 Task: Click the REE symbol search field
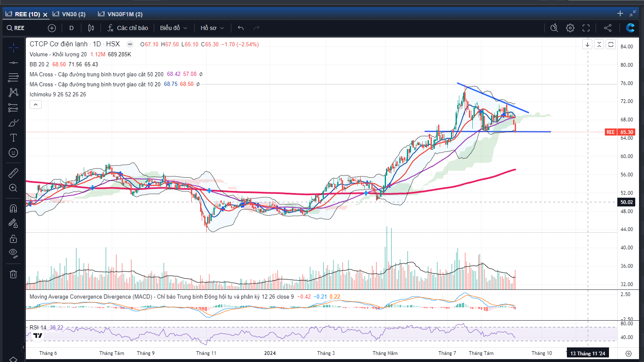point(16,28)
